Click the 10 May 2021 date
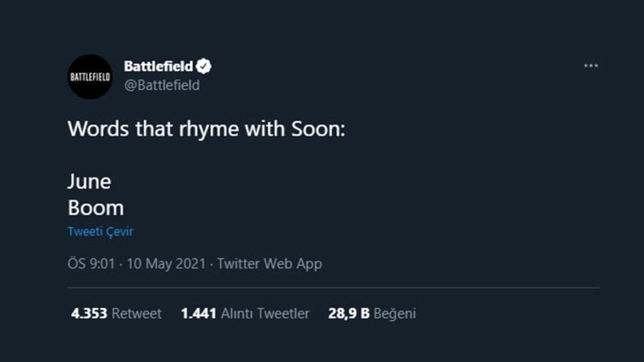 pos(166,264)
